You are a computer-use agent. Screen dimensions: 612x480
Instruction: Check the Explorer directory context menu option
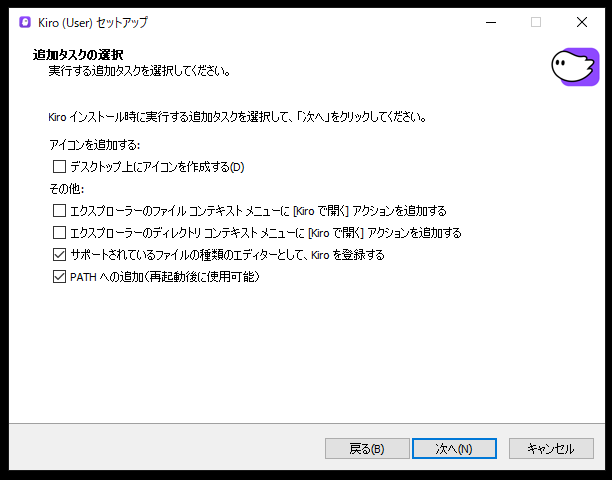coord(59,233)
